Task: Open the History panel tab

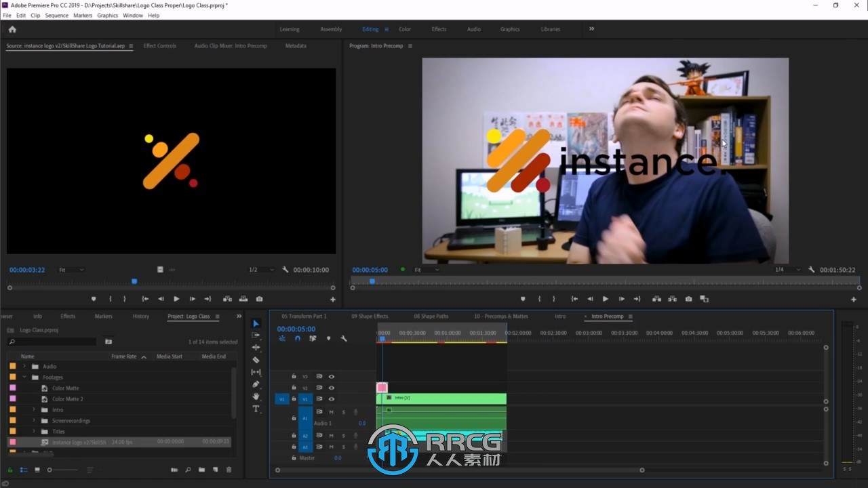Action: [x=141, y=317]
